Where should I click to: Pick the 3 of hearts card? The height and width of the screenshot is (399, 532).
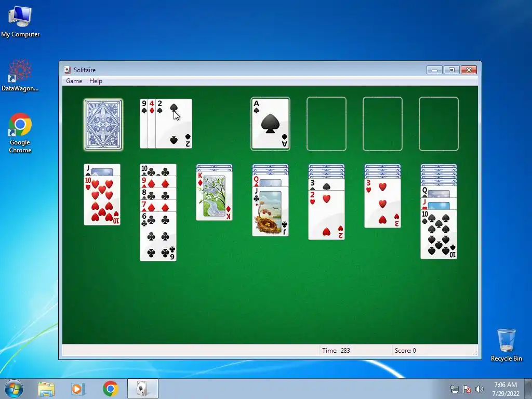pyautogui.click(x=383, y=203)
